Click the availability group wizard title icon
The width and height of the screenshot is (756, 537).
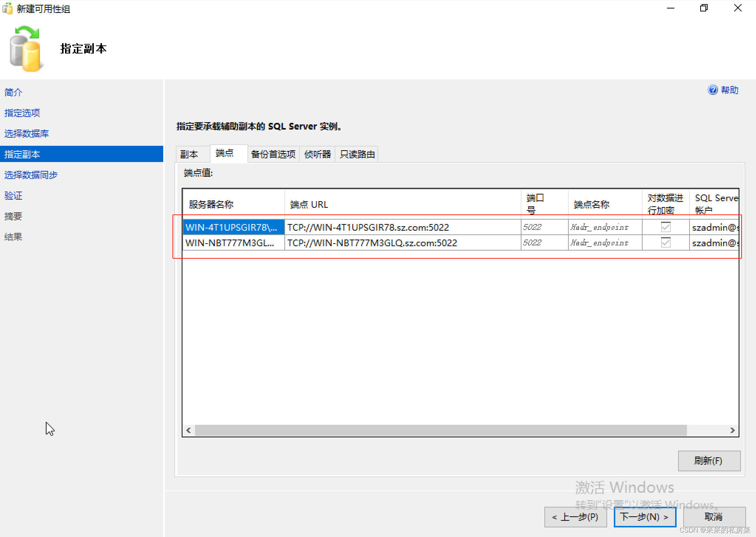coord(7,8)
